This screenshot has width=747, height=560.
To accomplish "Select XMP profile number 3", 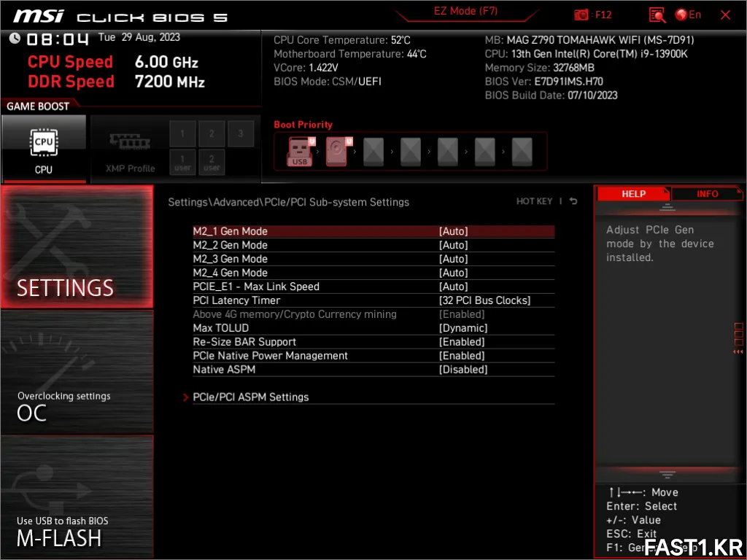I will click(241, 133).
